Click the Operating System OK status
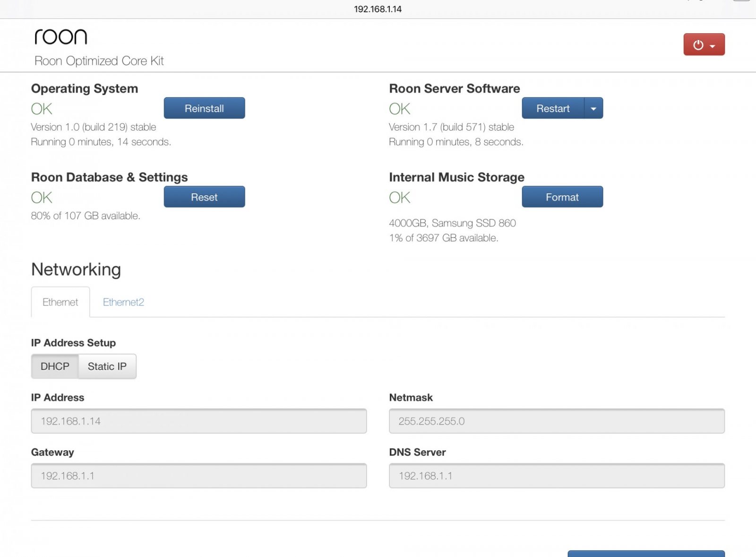Viewport: 756px width, 557px height. click(42, 109)
